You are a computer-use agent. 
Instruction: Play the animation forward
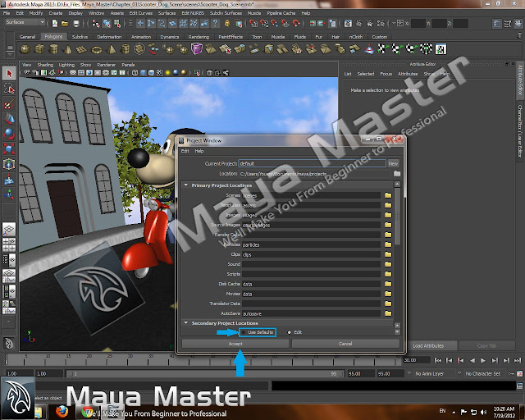(483, 360)
